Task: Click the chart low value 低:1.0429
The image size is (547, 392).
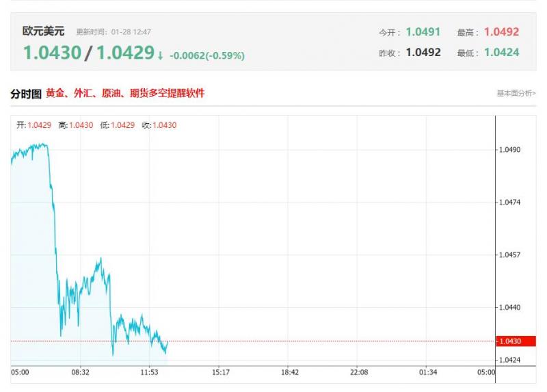Action: tap(117, 125)
